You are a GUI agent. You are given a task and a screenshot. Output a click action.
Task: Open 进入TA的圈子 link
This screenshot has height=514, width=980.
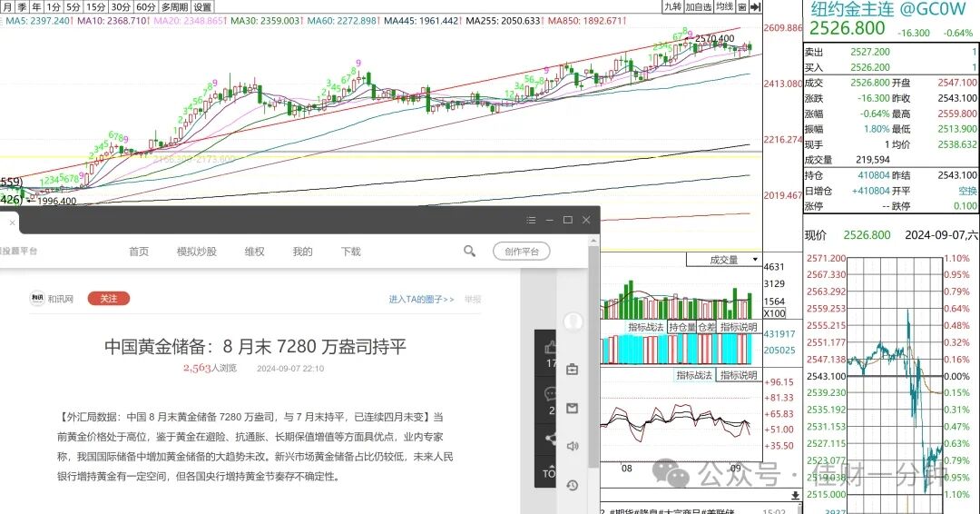[421, 300]
